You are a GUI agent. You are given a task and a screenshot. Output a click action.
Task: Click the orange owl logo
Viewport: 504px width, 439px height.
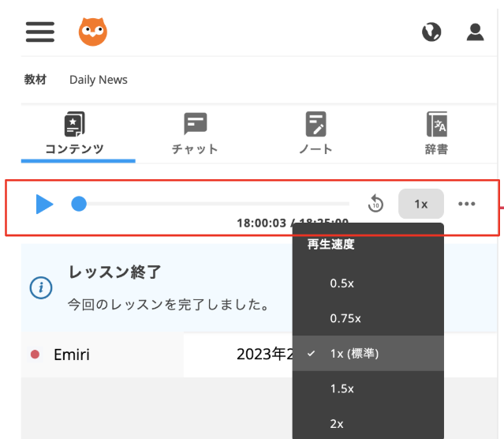[93, 32]
